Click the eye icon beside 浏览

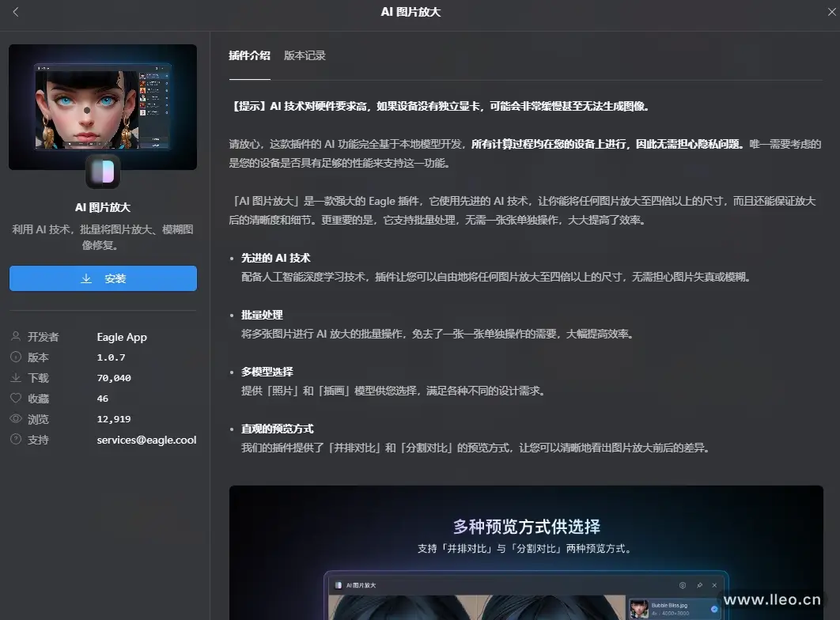(16, 419)
